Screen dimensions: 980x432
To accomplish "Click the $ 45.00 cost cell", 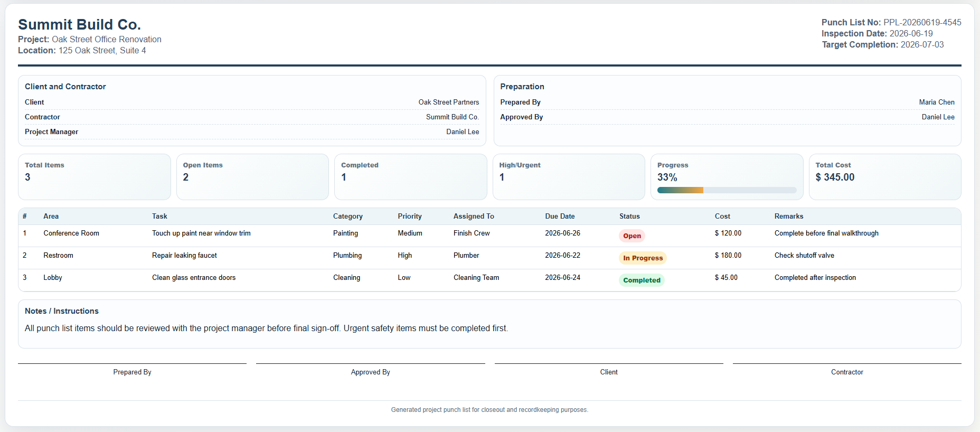I will coord(726,278).
